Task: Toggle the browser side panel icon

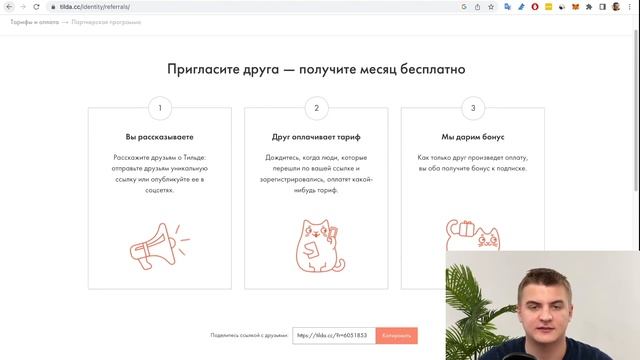Action: 602,7
